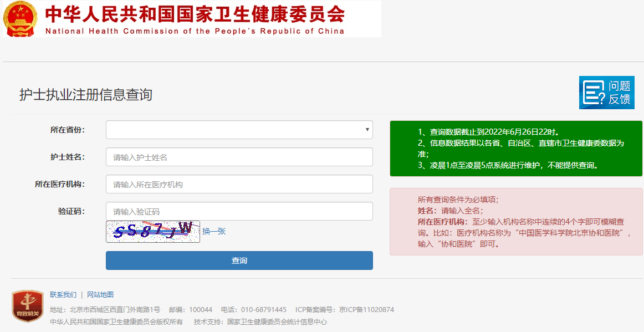Click the national emblem logo in header
The width and height of the screenshot is (644, 332).
[x=21, y=18]
